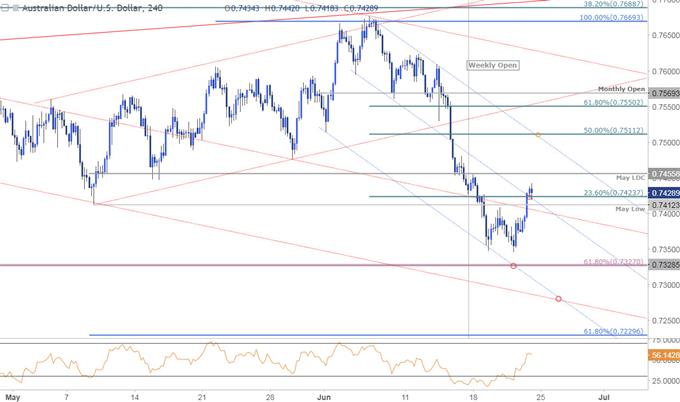Select the current price tag 0.74289
Image resolution: width=680 pixels, height=402 pixels.
(x=664, y=193)
